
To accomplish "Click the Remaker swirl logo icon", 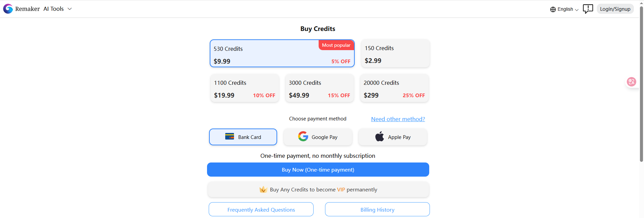I will [x=8, y=9].
